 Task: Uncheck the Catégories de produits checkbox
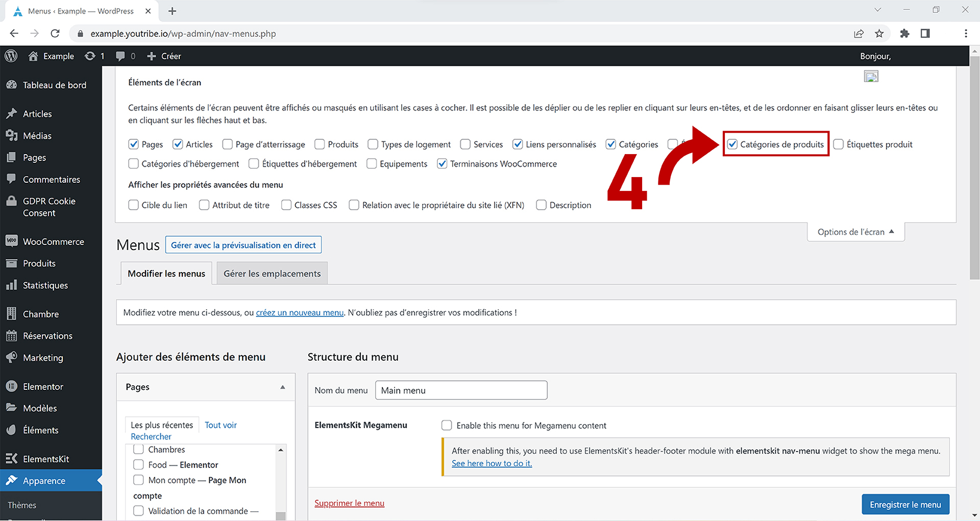pyautogui.click(x=732, y=144)
